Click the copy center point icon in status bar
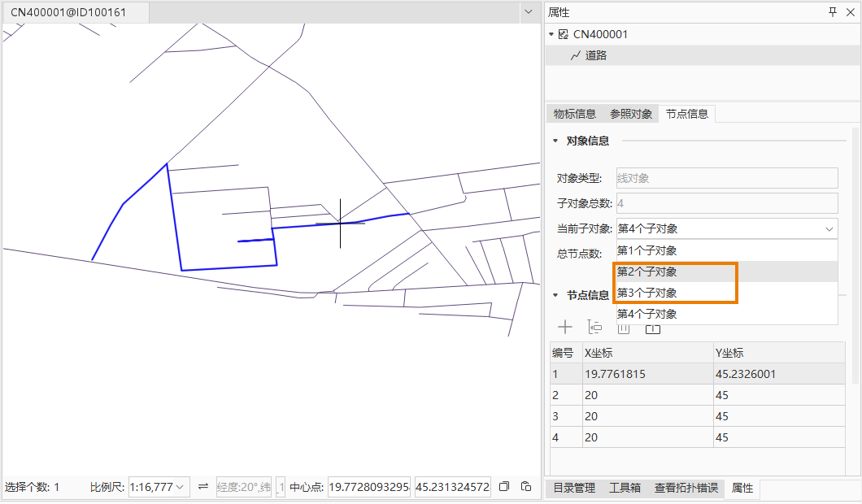This screenshot has height=504, width=862. tap(504, 487)
